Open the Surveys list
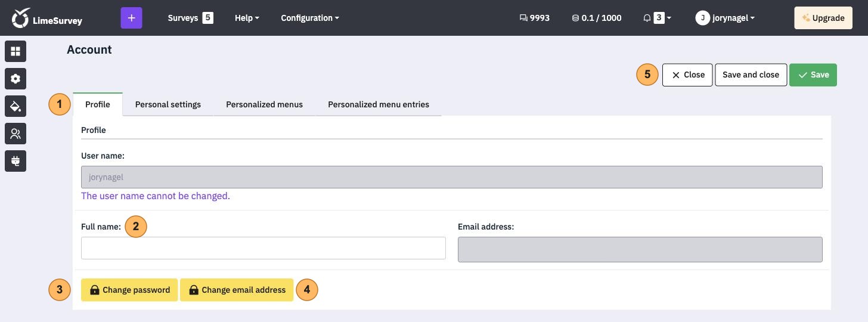 coord(183,18)
